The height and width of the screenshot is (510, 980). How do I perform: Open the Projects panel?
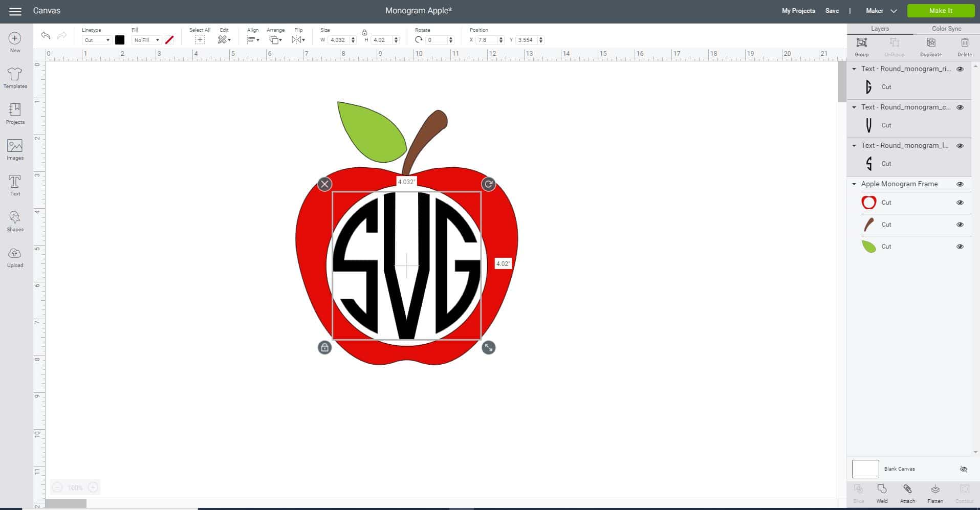15,114
